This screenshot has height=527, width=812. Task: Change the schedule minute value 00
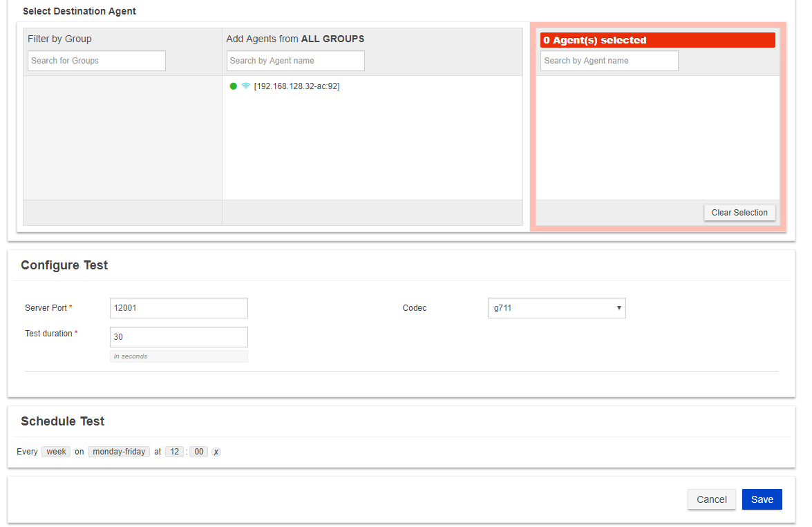coord(199,452)
